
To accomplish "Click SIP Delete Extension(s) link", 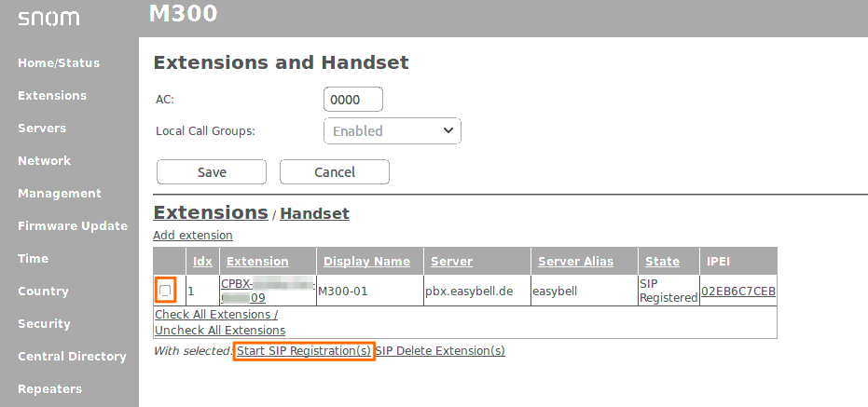I will pyautogui.click(x=440, y=351).
